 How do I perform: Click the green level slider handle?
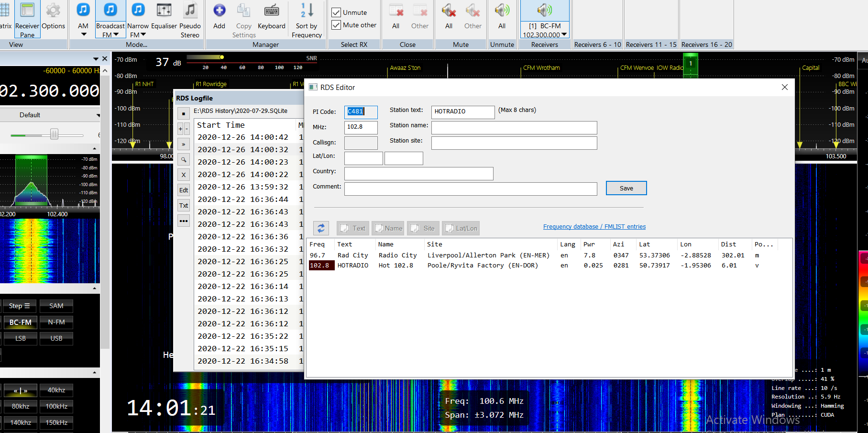point(54,134)
